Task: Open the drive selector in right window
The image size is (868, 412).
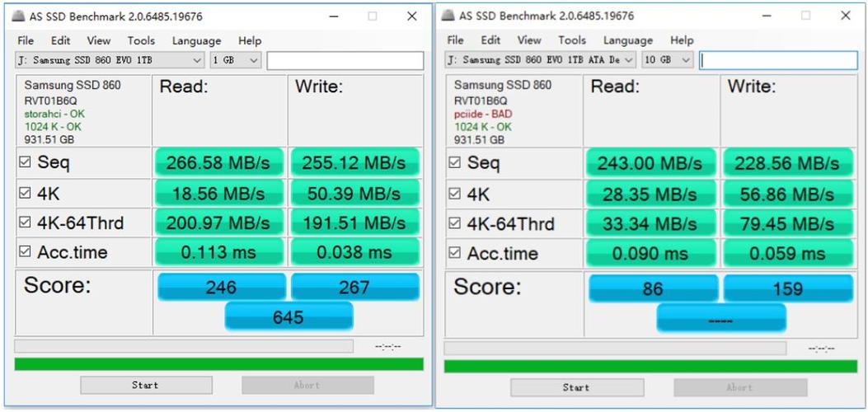Action: [540, 59]
